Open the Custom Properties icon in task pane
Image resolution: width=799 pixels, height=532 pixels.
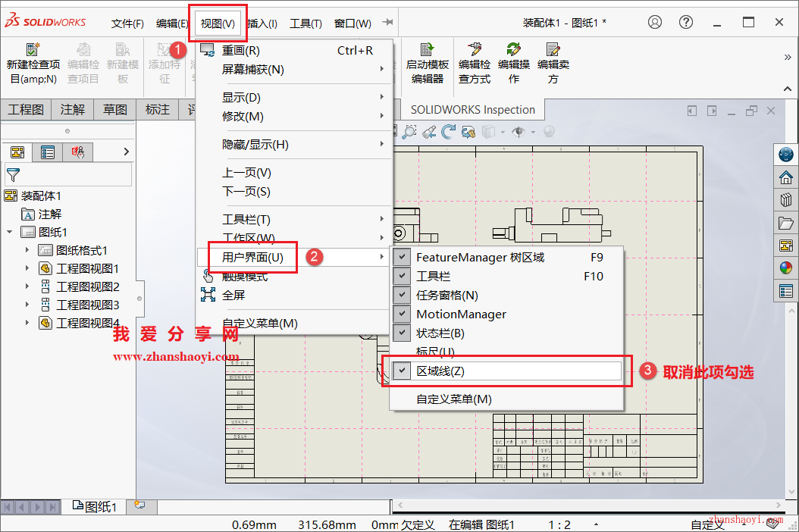[786, 291]
